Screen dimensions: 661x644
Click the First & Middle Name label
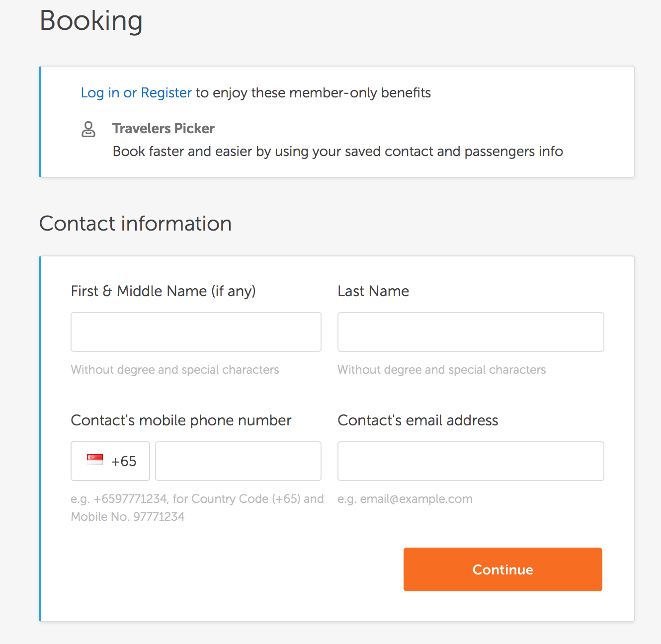click(x=163, y=291)
